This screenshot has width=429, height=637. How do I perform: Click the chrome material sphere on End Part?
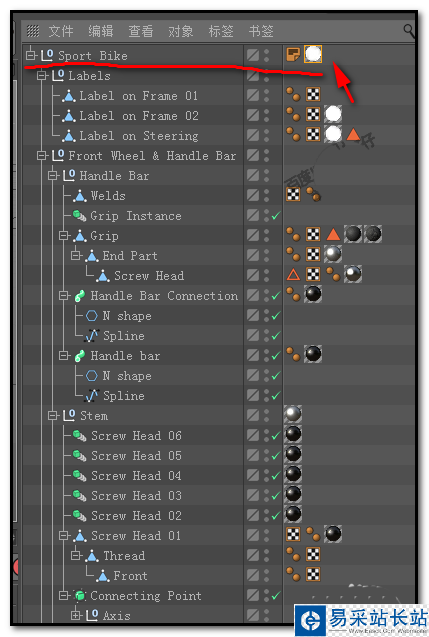tap(333, 254)
